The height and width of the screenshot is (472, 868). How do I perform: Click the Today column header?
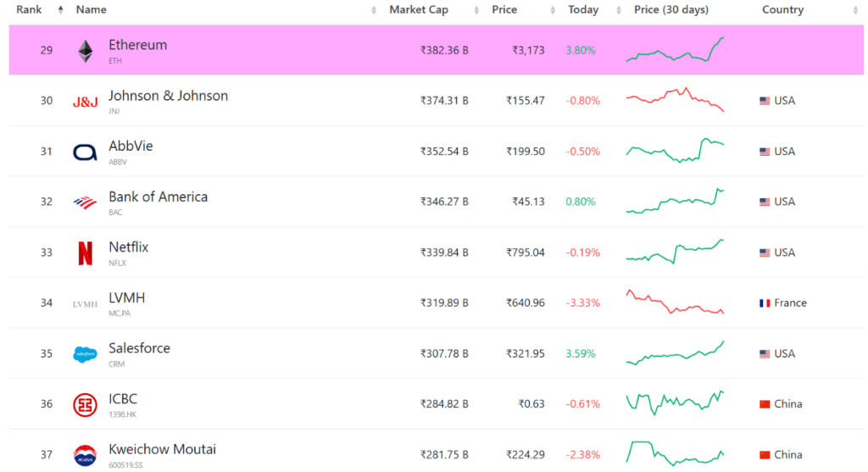coord(583,10)
